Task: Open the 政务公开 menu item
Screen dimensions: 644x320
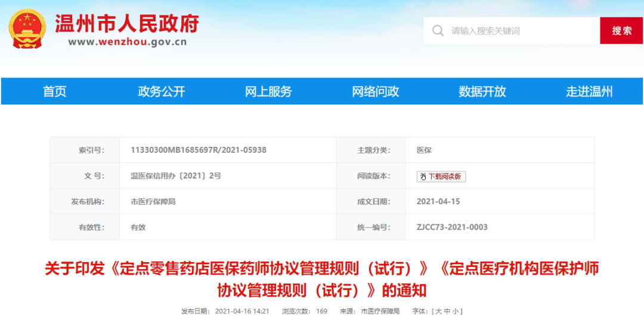Action: [162, 91]
